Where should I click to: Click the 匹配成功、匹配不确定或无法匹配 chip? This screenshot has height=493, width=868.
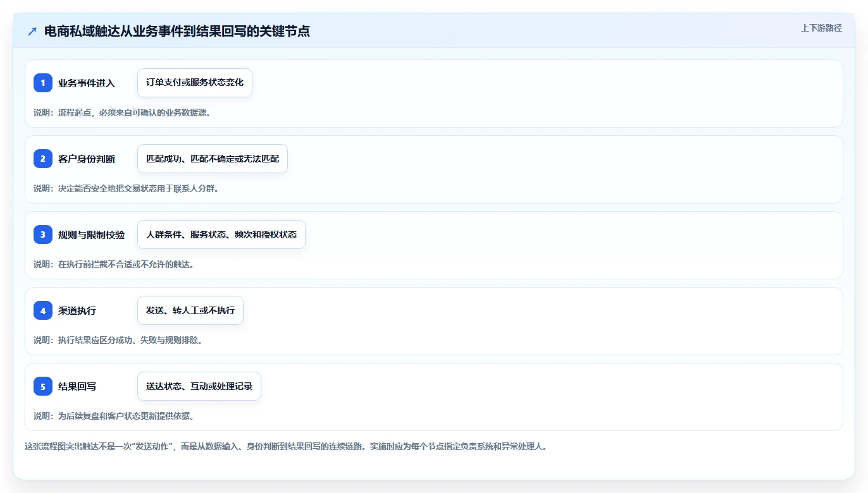point(213,159)
